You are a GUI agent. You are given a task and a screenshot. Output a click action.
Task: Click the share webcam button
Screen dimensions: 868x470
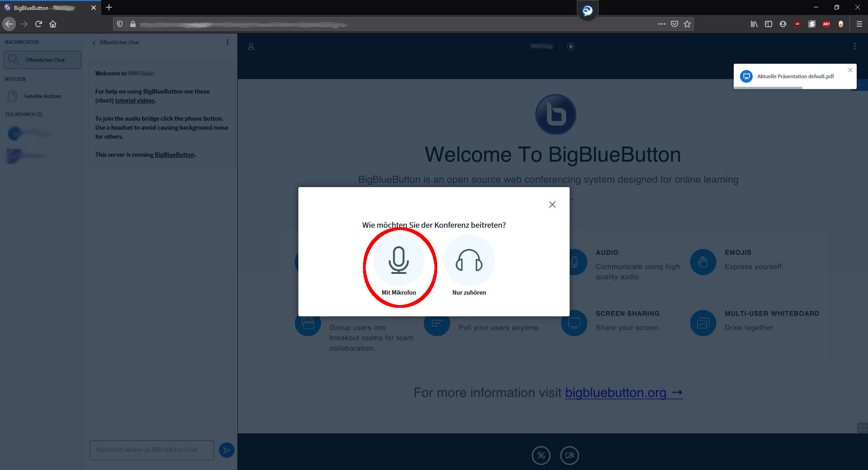(570, 455)
